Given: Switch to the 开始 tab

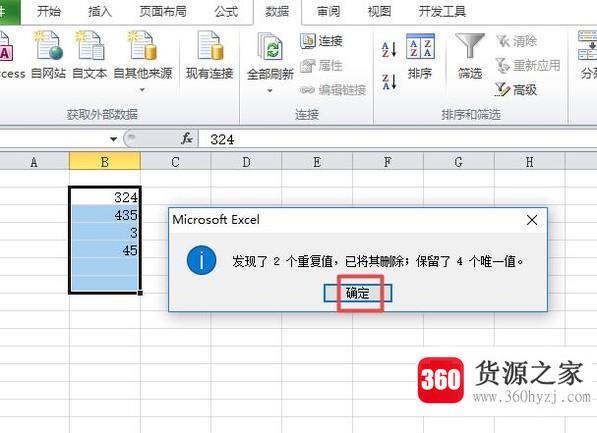Looking at the screenshot, I should [49, 11].
